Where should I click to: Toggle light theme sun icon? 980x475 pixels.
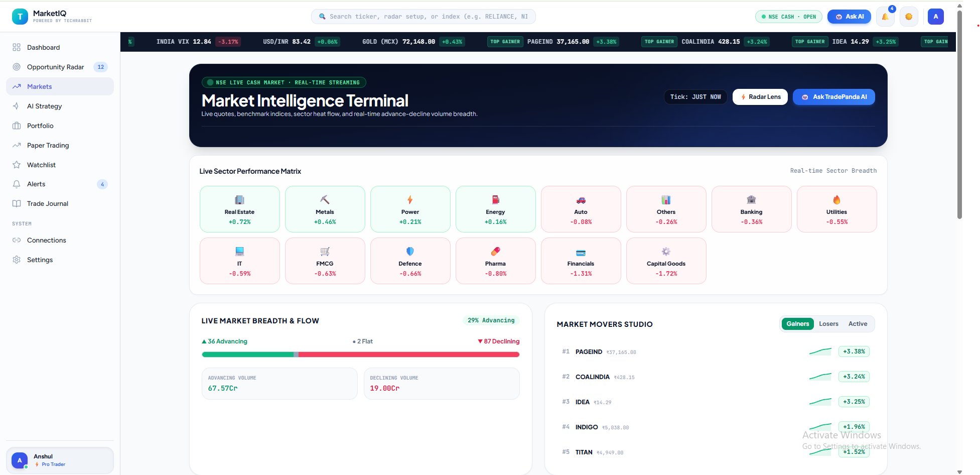[909, 17]
